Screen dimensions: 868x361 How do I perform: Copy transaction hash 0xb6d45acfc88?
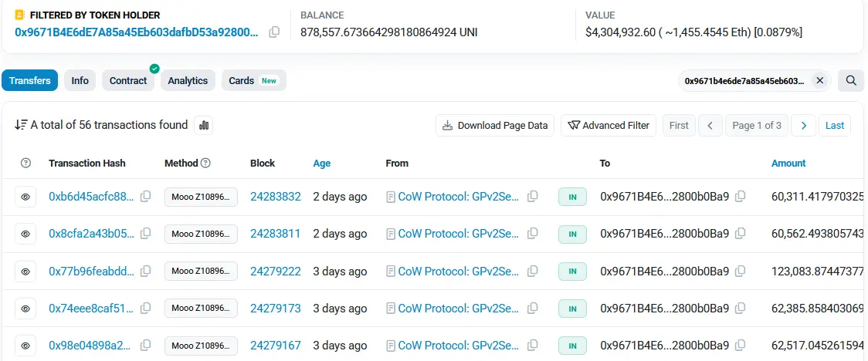coord(146,196)
